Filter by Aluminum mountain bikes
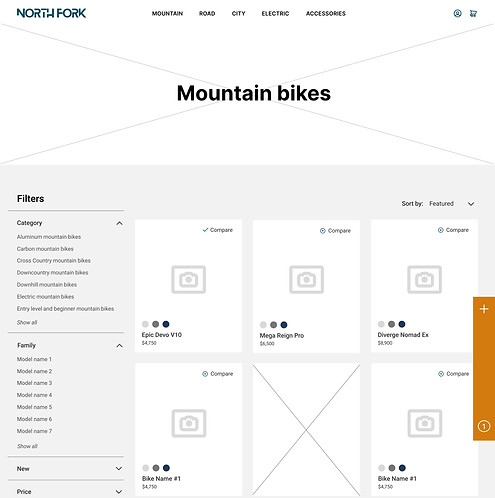The image size is (495, 498). (x=49, y=237)
